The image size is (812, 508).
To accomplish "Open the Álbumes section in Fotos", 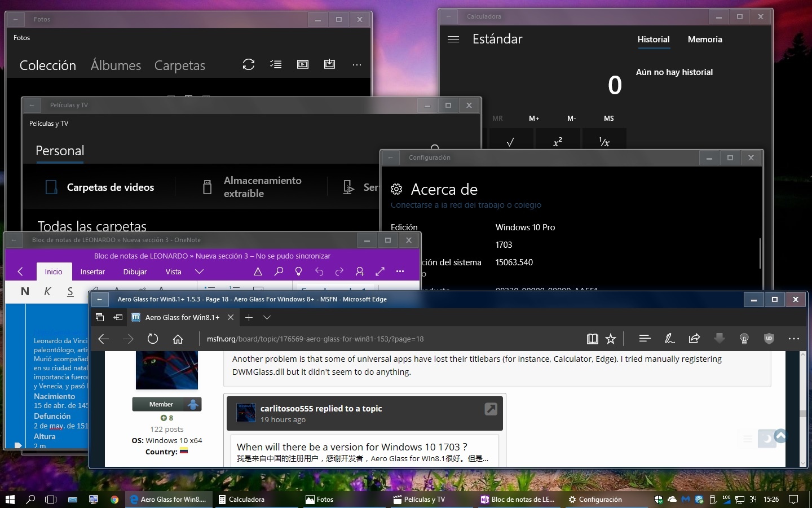I will click(x=116, y=65).
